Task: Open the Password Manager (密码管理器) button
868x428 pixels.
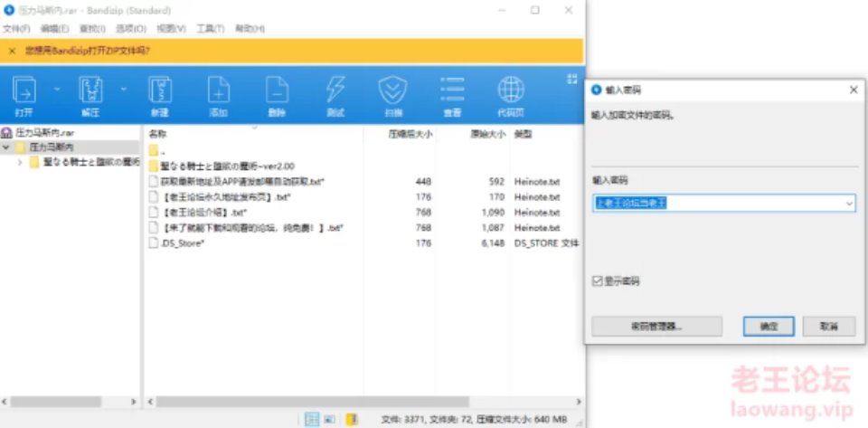Action: coord(656,326)
